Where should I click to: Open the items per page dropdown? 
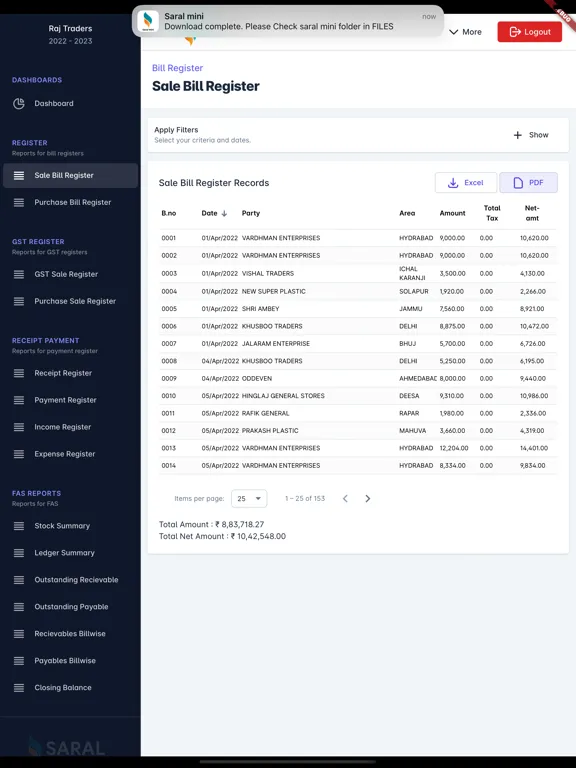coord(249,499)
